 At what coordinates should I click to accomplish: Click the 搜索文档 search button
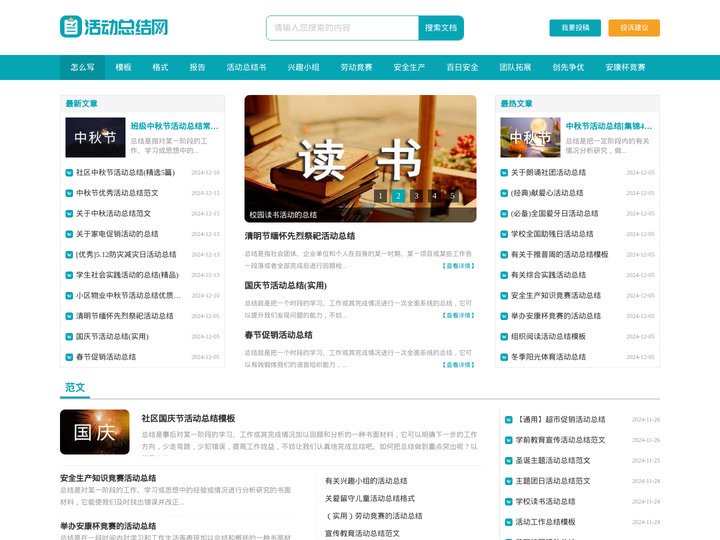click(x=441, y=28)
